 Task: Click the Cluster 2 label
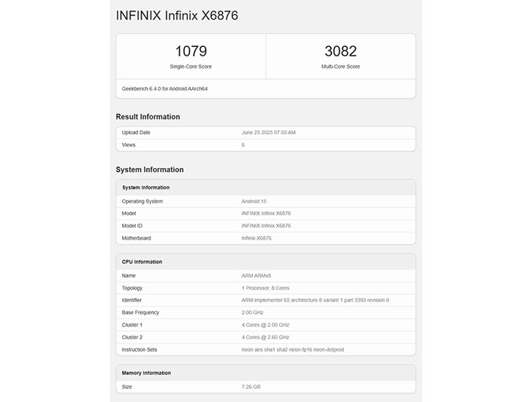tap(132, 337)
